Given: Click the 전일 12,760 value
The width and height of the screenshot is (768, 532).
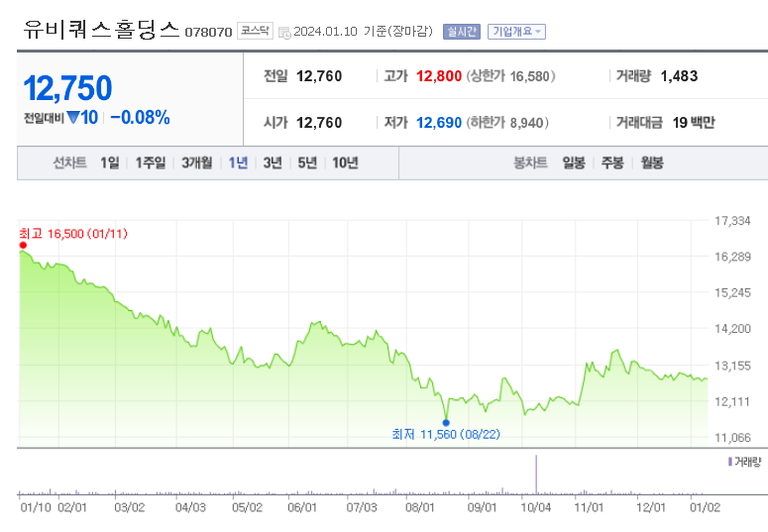Looking at the screenshot, I should click(x=319, y=76).
